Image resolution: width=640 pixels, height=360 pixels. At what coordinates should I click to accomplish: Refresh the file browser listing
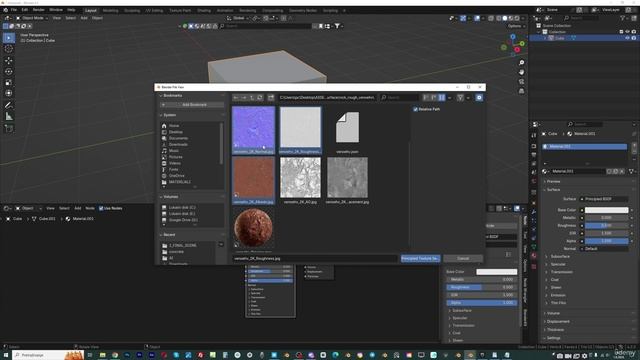(x=260, y=98)
